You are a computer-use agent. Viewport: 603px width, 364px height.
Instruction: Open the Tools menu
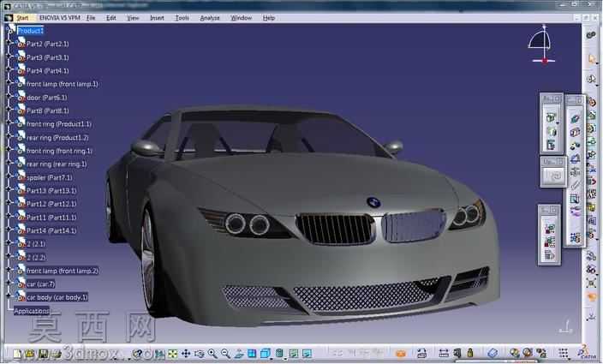tap(182, 18)
